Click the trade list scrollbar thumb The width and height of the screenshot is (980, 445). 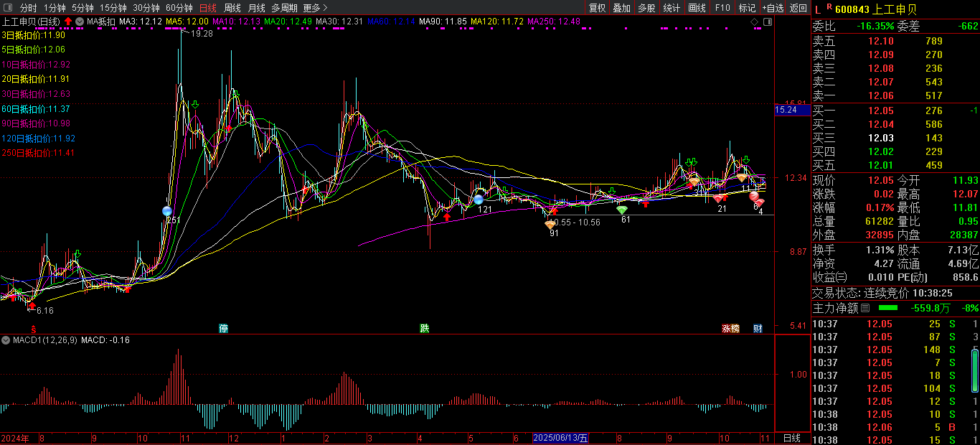point(975,370)
